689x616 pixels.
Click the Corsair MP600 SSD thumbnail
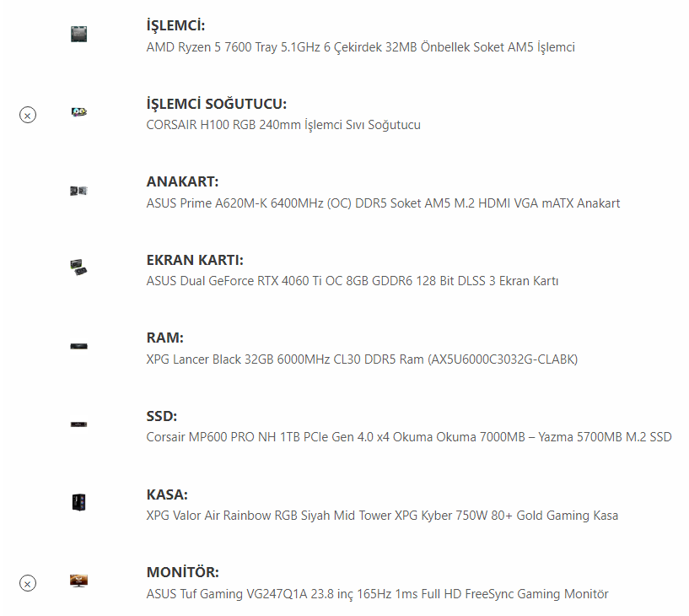coord(79,424)
